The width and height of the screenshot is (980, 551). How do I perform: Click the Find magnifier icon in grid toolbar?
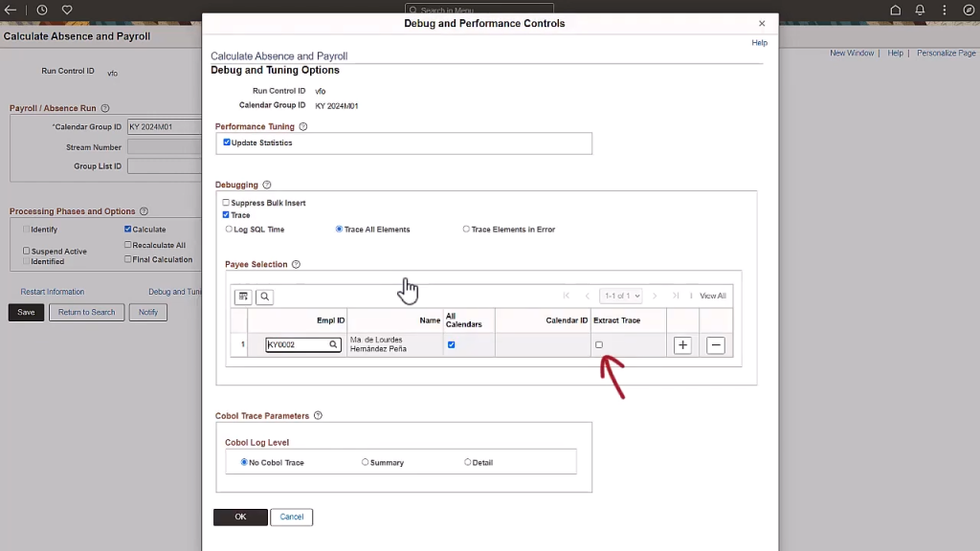tap(265, 297)
